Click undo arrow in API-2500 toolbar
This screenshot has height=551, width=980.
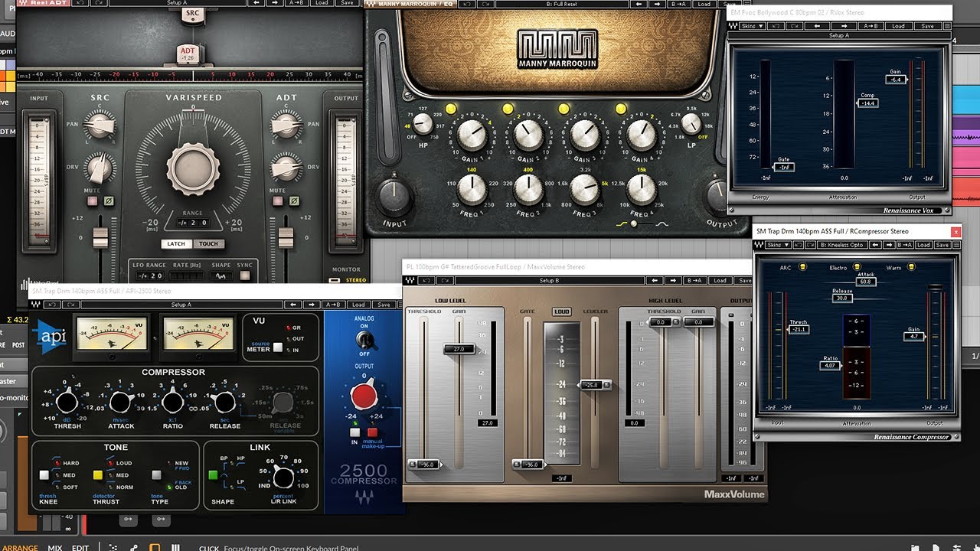pos(53,305)
